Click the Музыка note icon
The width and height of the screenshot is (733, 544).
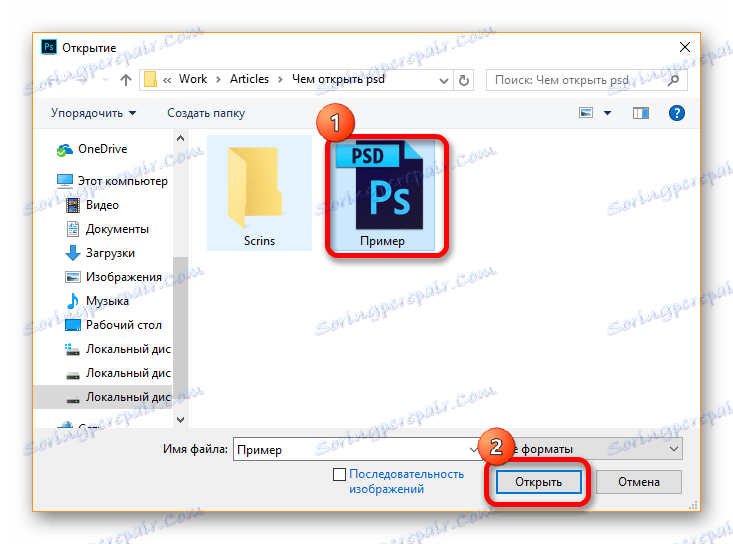72,301
